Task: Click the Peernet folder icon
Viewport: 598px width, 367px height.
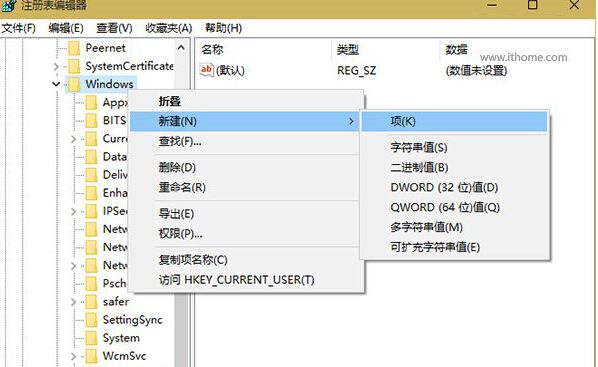Action: pos(74,48)
